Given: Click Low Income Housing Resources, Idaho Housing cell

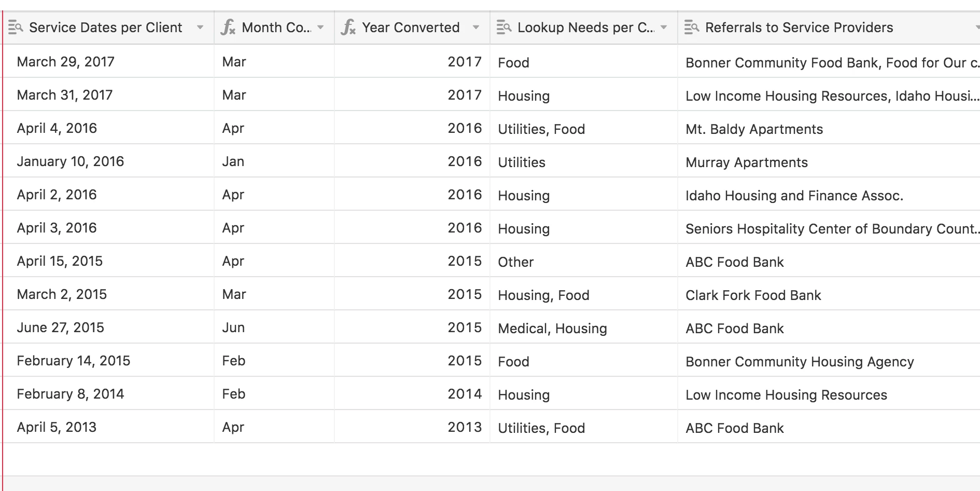Looking at the screenshot, I should [829, 94].
